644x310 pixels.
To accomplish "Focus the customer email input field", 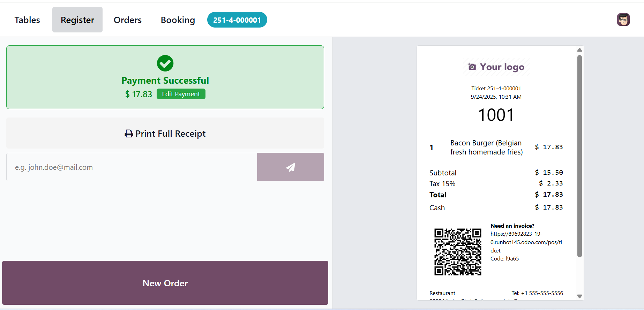I will (x=132, y=167).
